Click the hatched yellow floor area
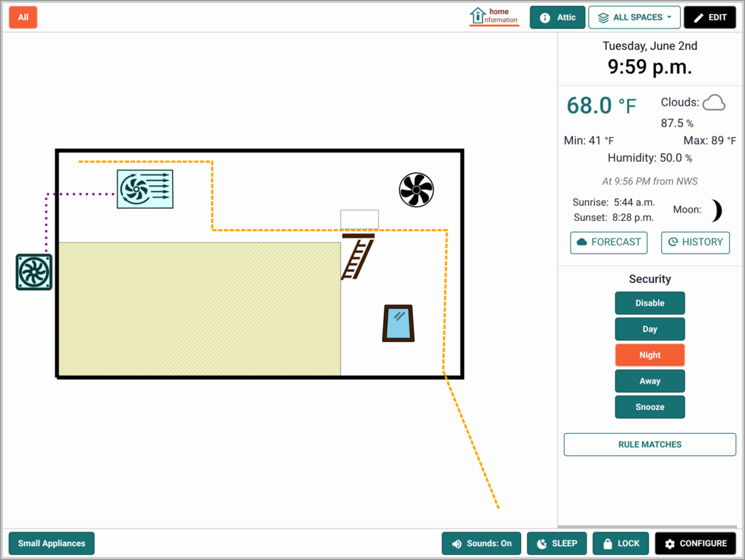The height and width of the screenshot is (560, 745). click(x=199, y=308)
